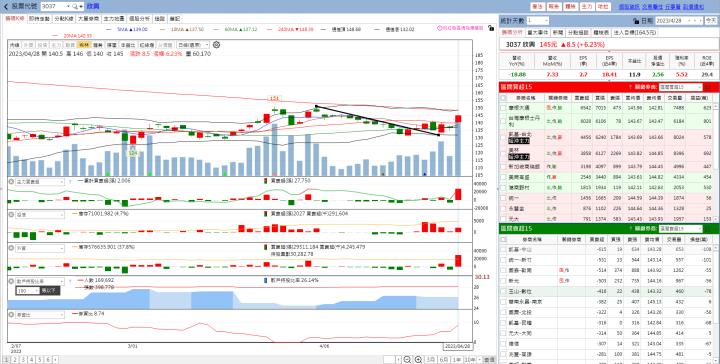Click the help question mark in green broker header

coord(631,229)
